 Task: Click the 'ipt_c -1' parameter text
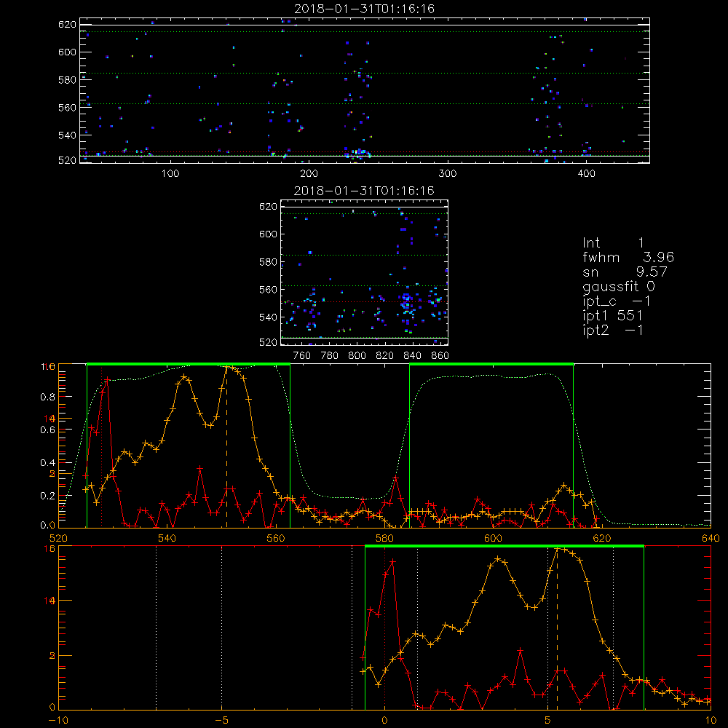click(617, 301)
